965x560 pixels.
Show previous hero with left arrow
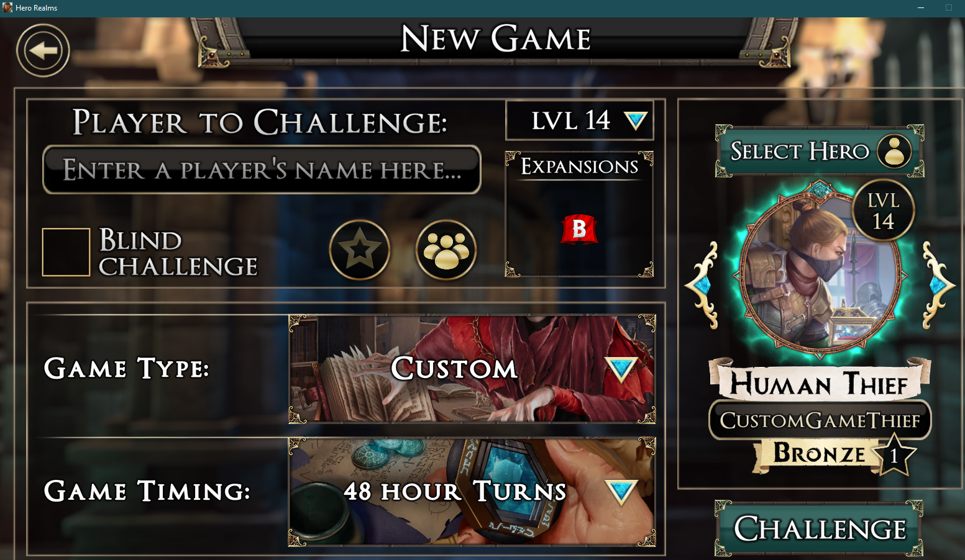coord(703,285)
